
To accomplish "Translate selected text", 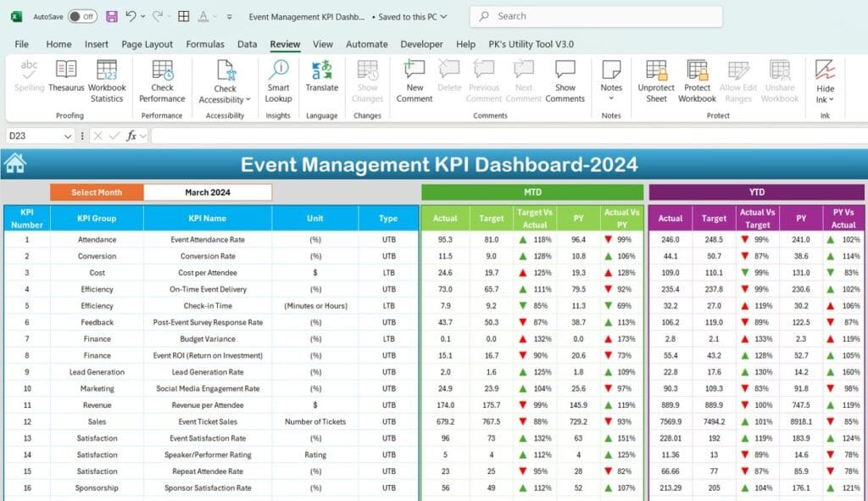I will [322, 81].
